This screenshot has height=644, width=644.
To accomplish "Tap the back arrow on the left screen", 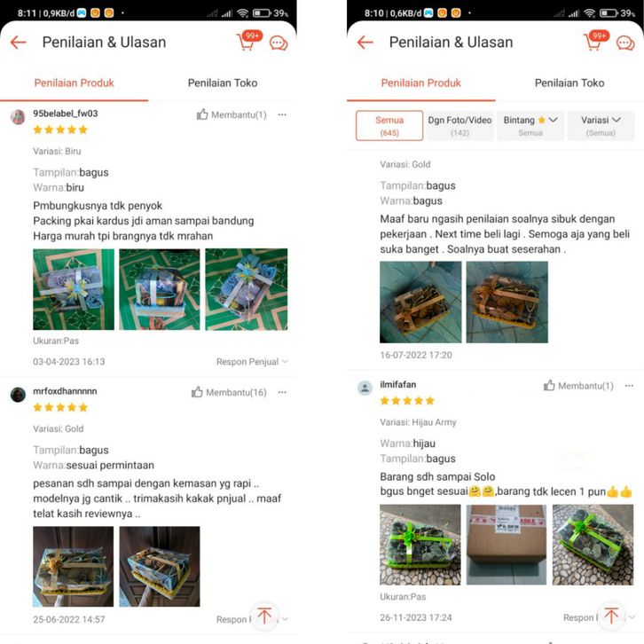I will 19,43.
